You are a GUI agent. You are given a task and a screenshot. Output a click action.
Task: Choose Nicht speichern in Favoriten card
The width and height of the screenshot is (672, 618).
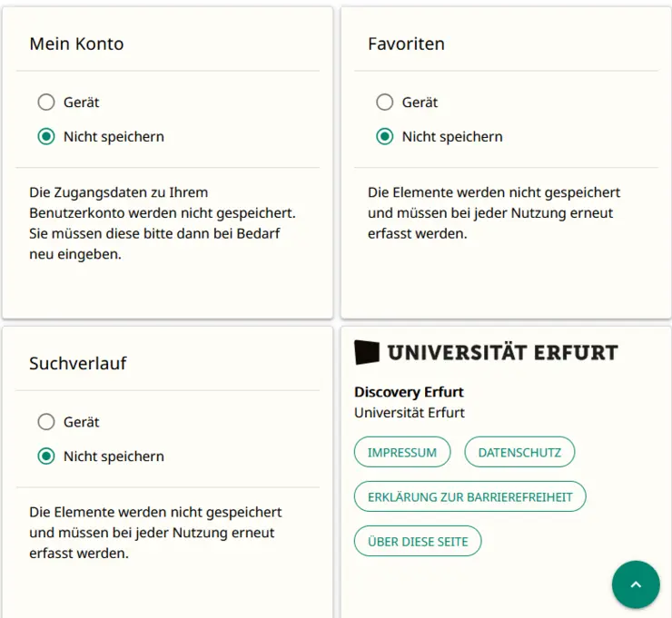point(385,137)
